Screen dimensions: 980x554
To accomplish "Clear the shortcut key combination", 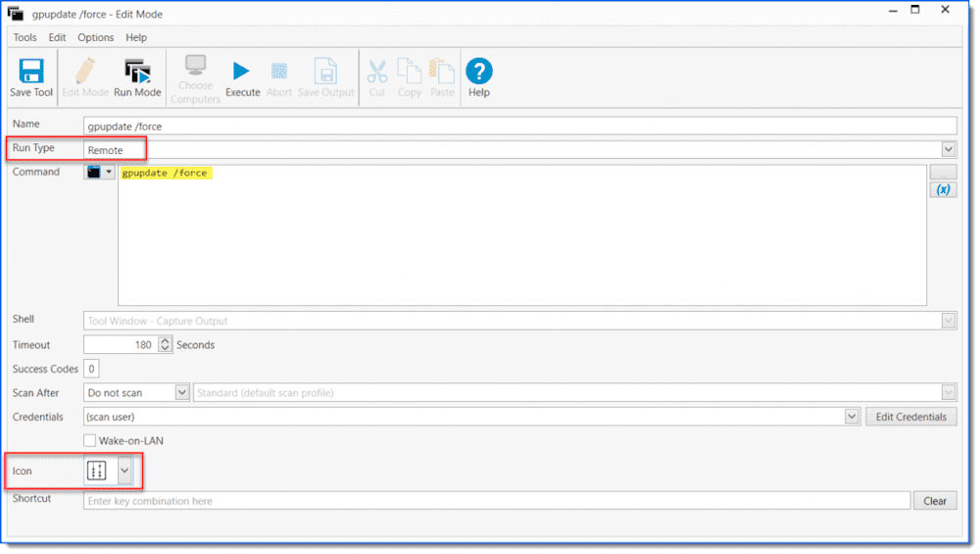I will [x=934, y=501].
